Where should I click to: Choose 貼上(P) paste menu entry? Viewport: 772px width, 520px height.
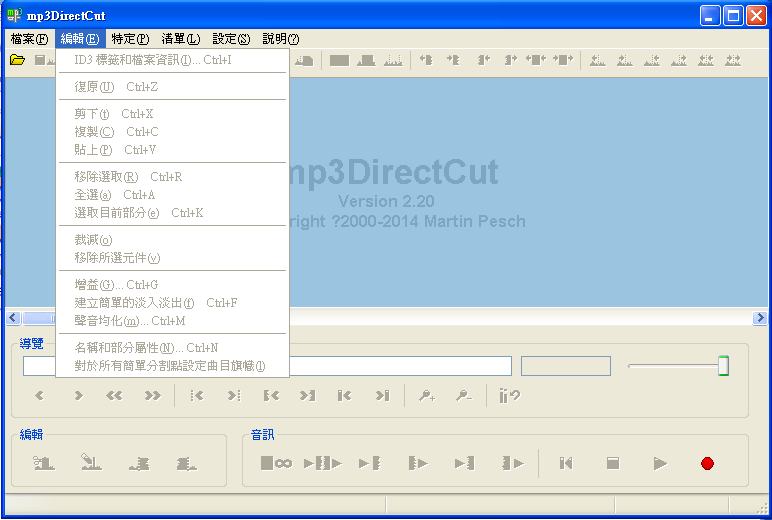point(172,150)
